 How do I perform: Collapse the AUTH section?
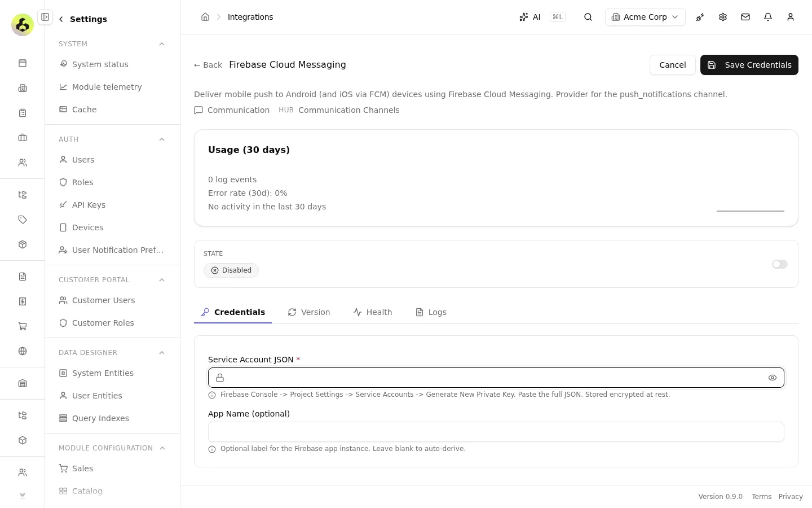click(x=162, y=139)
